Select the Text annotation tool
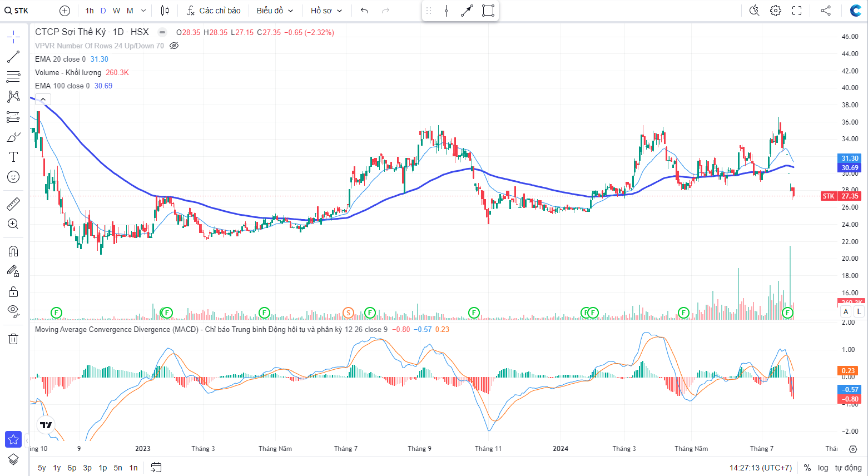 13,157
